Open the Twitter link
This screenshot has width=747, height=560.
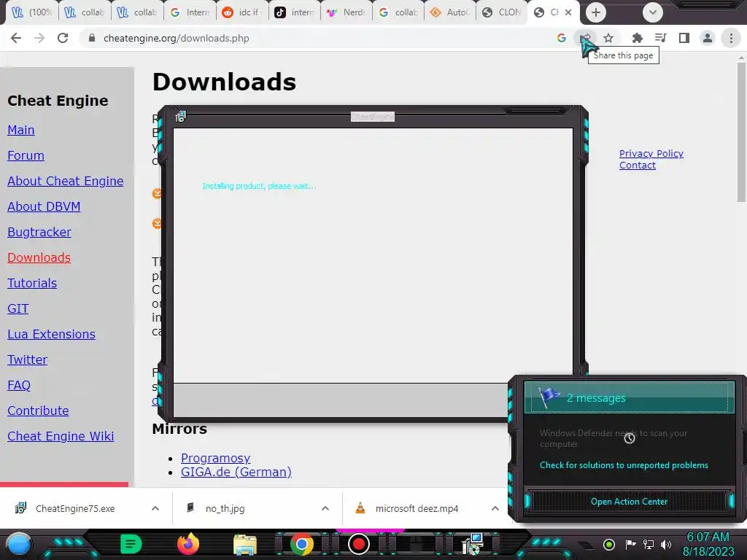pos(27,359)
